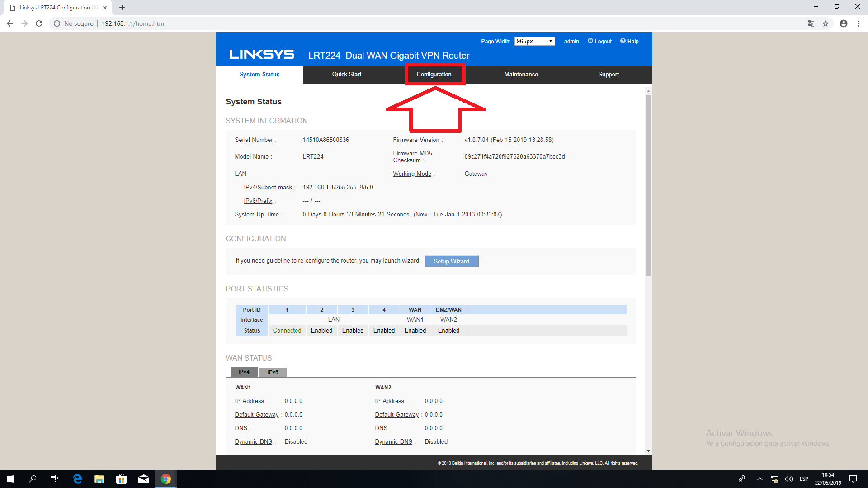Click the browser reload icon
Screen dimensions: 868x488
pos(39,23)
